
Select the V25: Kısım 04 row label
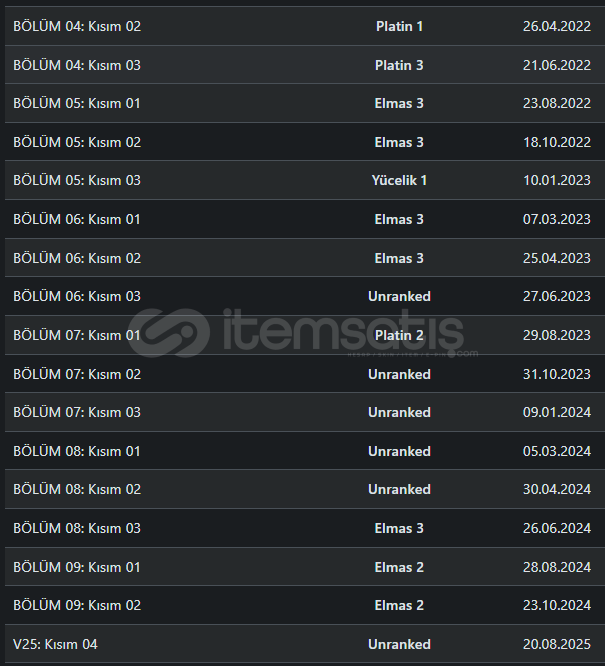(55, 644)
